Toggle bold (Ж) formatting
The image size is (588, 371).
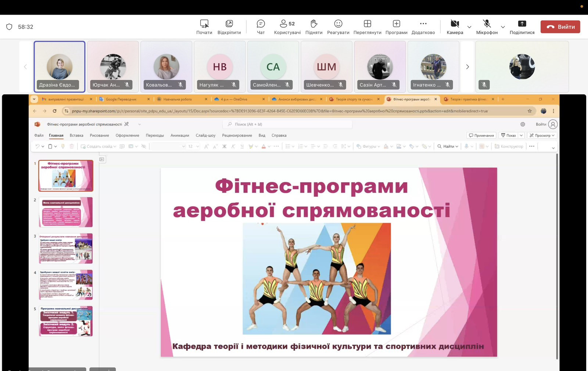coord(224,146)
